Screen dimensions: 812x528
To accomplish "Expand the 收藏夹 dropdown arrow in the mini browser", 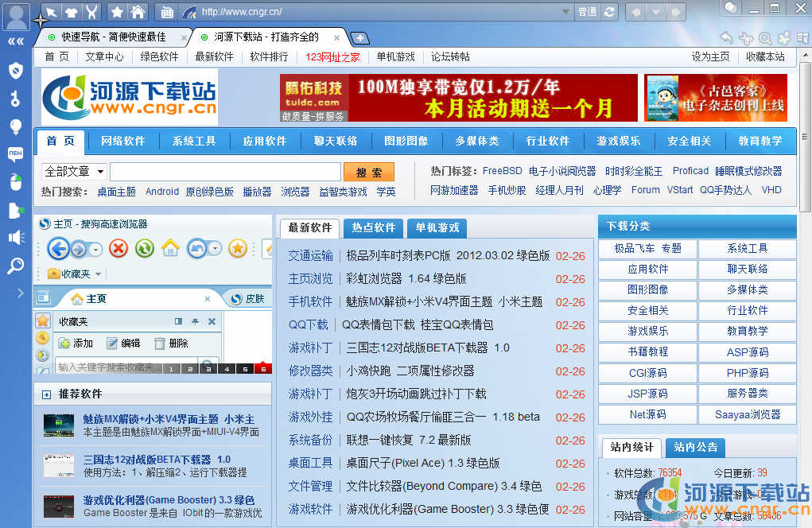I will pos(98,274).
